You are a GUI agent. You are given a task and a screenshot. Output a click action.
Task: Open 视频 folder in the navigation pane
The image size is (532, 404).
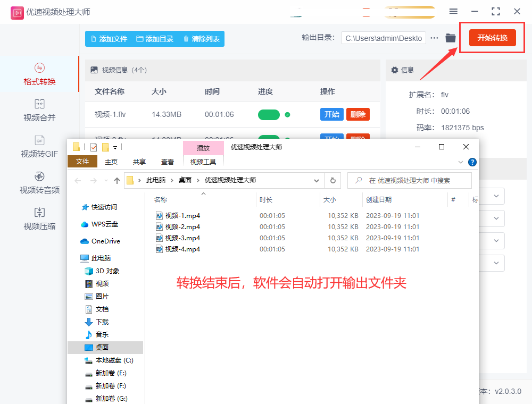click(x=97, y=283)
